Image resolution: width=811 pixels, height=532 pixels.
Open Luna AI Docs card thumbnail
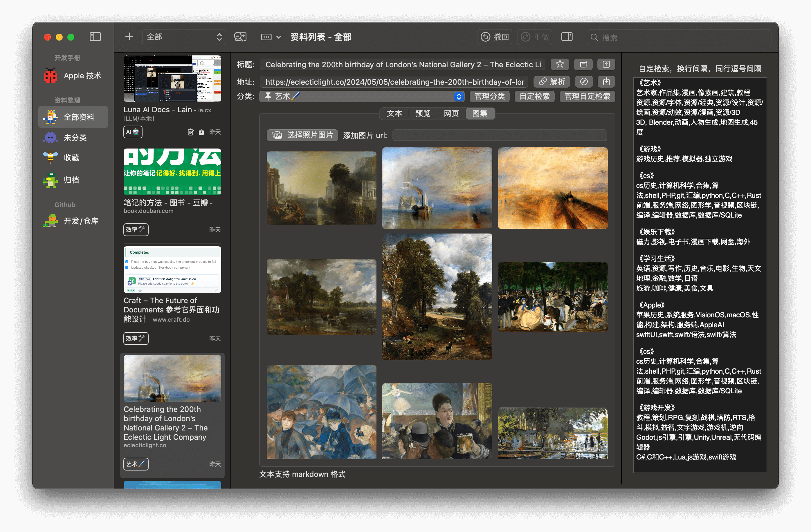point(172,78)
